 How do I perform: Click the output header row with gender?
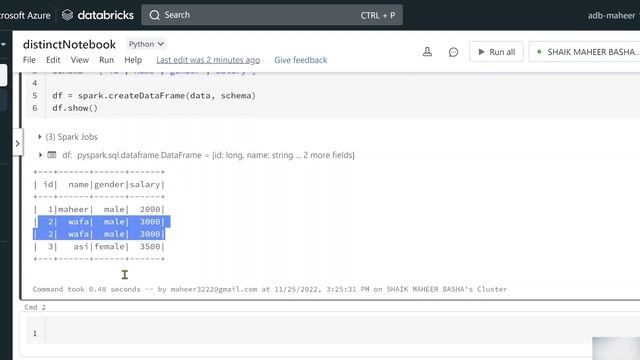pos(99,184)
